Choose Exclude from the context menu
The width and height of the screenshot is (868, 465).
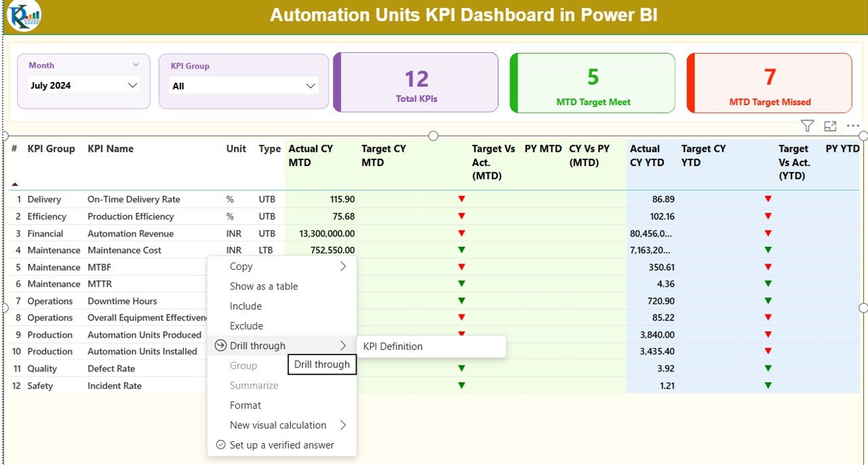click(246, 326)
